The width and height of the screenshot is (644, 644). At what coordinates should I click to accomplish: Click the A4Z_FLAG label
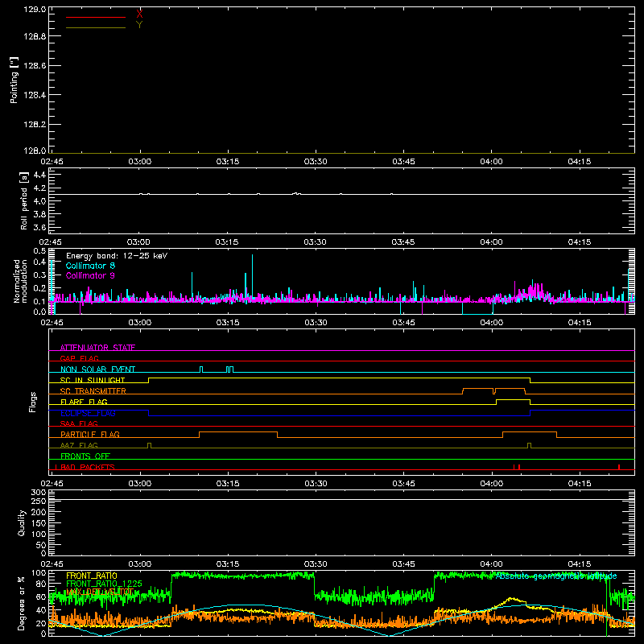pos(79,445)
